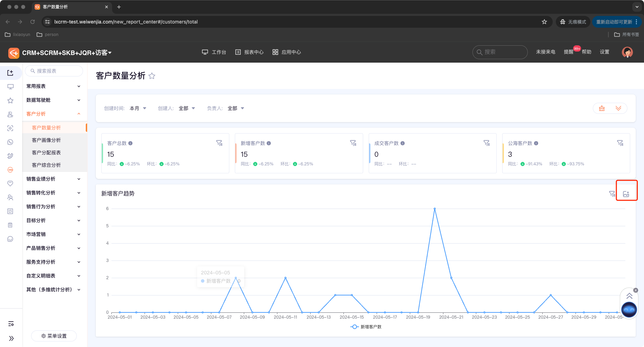
Task: Click the 搜索报表 search field
Action: pyautogui.click(x=54, y=71)
